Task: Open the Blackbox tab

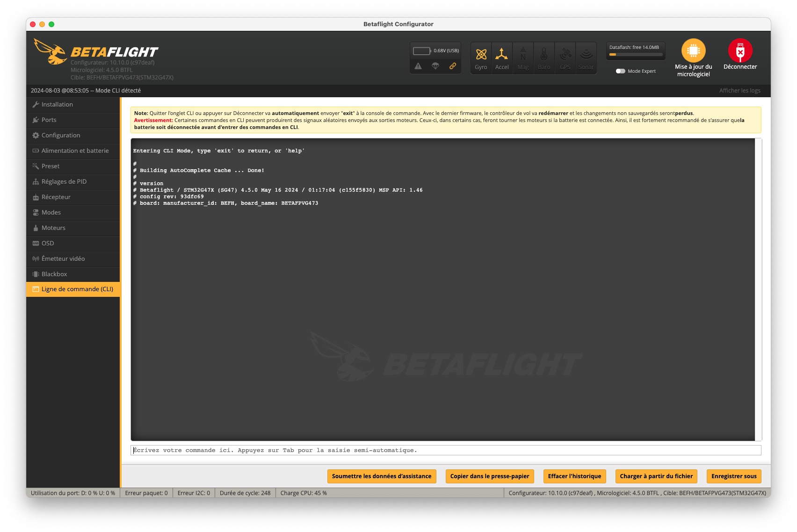Action: click(73, 274)
